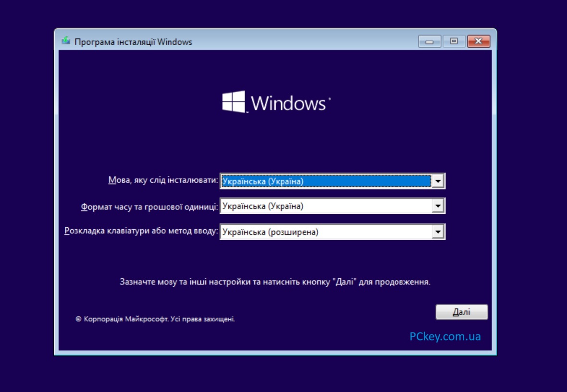Click the label 'Формат часу та грошової одиниці'
Image resolution: width=567 pixels, height=392 pixels.
[x=149, y=207]
